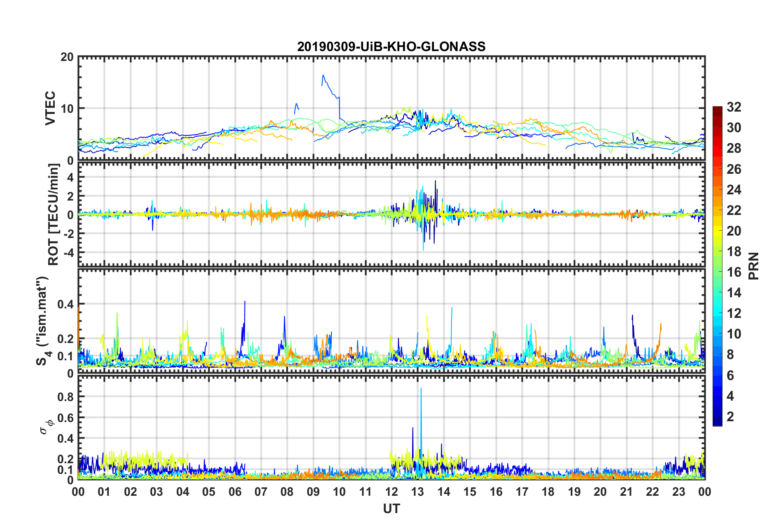Image resolution: width=783 pixels, height=532 pixels.
Task: Click colorbar tick label 26
Action: tap(734, 169)
